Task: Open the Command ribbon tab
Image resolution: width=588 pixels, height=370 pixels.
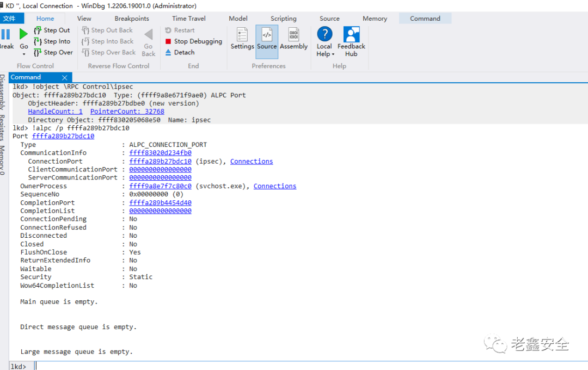Action: (425, 18)
